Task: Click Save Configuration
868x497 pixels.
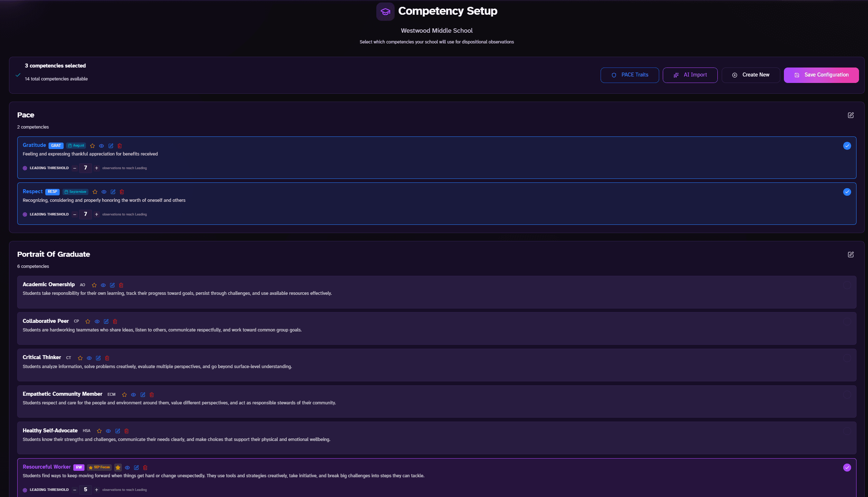Action: pos(821,75)
